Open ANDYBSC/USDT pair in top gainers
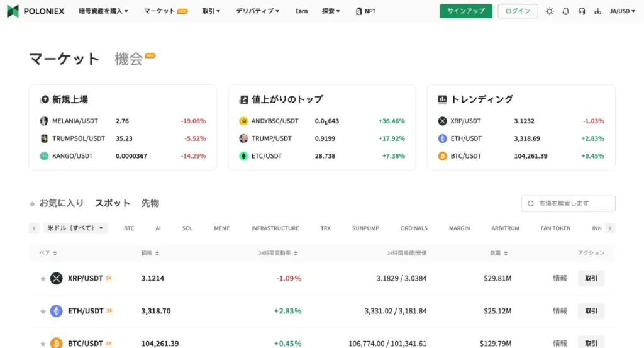 (x=275, y=121)
